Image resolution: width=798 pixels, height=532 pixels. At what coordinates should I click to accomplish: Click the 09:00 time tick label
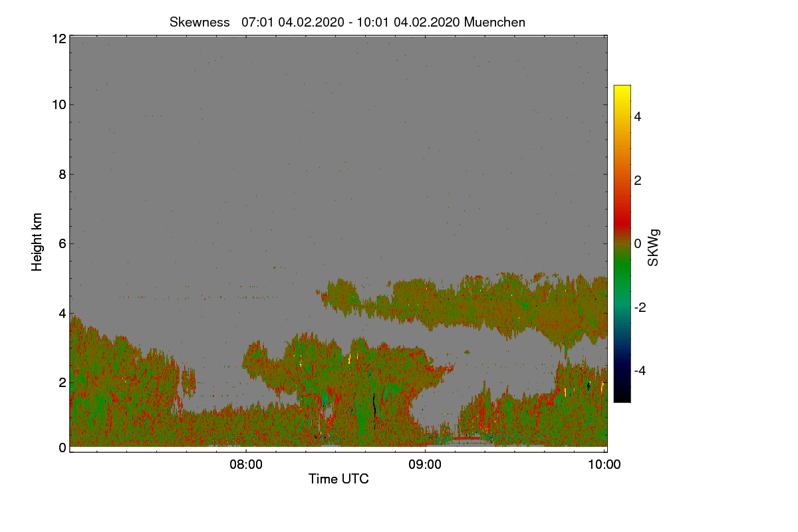(x=425, y=465)
